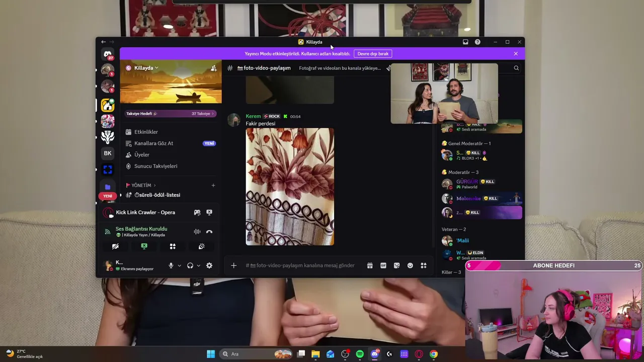Open the Killayda server name dropdown
644x362 pixels.
point(146,68)
